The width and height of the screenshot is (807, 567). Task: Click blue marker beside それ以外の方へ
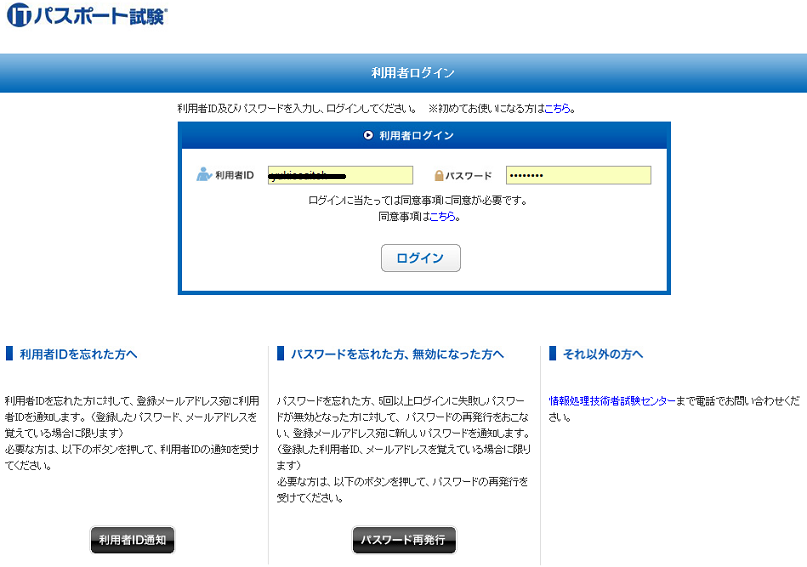pyautogui.click(x=553, y=354)
